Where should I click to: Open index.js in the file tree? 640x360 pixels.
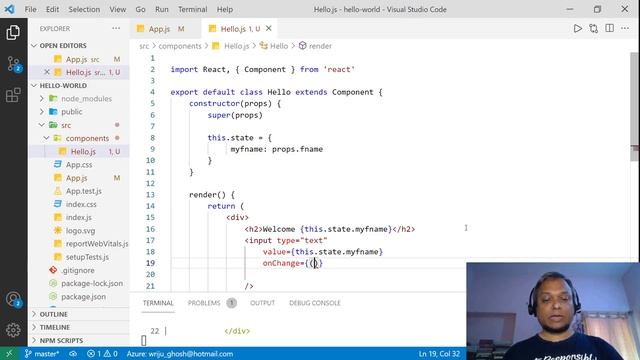[x=78, y=218]
